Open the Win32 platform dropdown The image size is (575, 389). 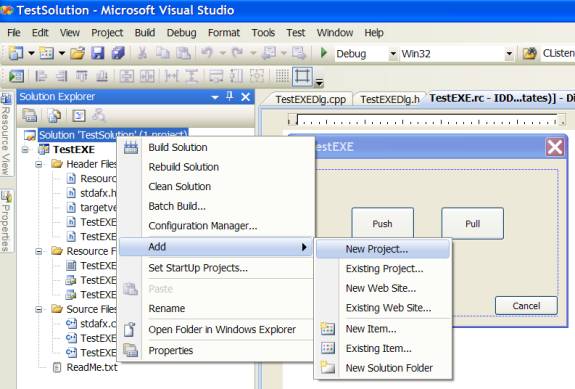point(509,54)
